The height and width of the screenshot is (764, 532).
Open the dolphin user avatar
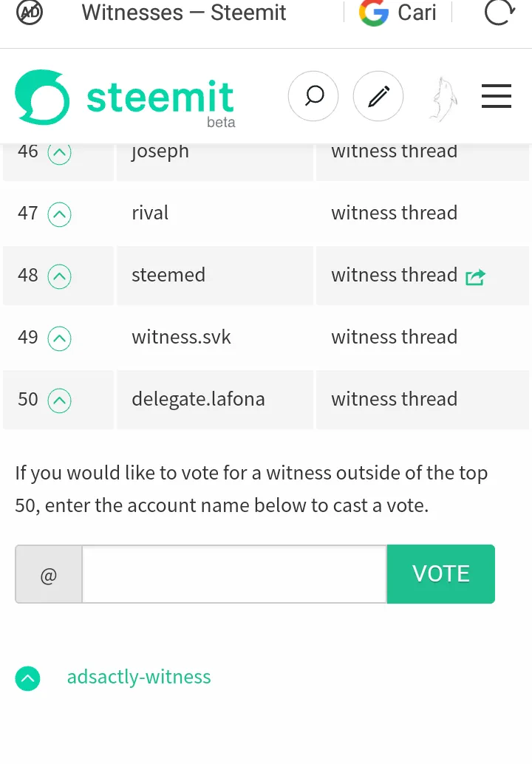443,99
